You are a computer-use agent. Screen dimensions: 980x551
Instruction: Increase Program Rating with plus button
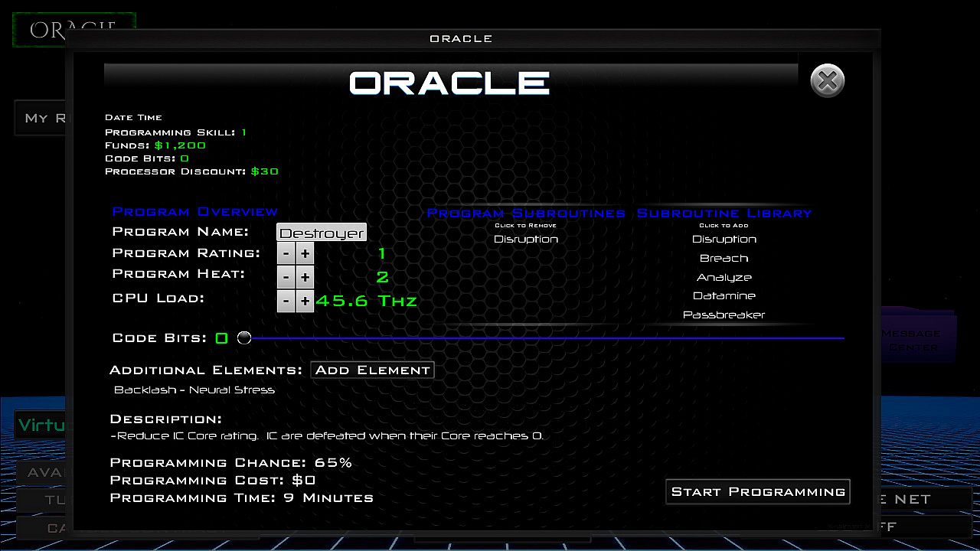[x=305, y=254]
